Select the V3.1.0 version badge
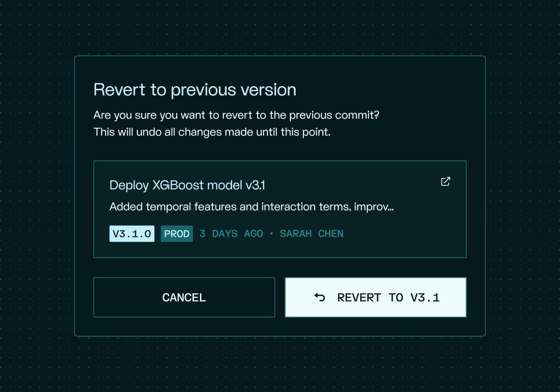560x392 pixels. 132,234
